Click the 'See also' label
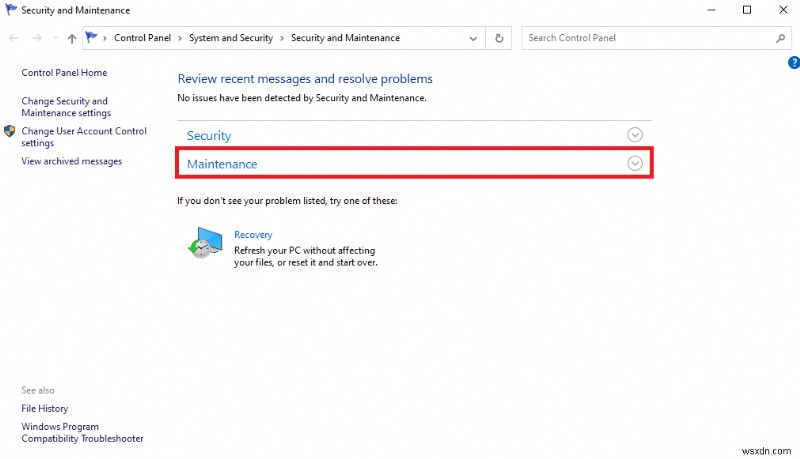800x459 pixels. pos(38,390)
